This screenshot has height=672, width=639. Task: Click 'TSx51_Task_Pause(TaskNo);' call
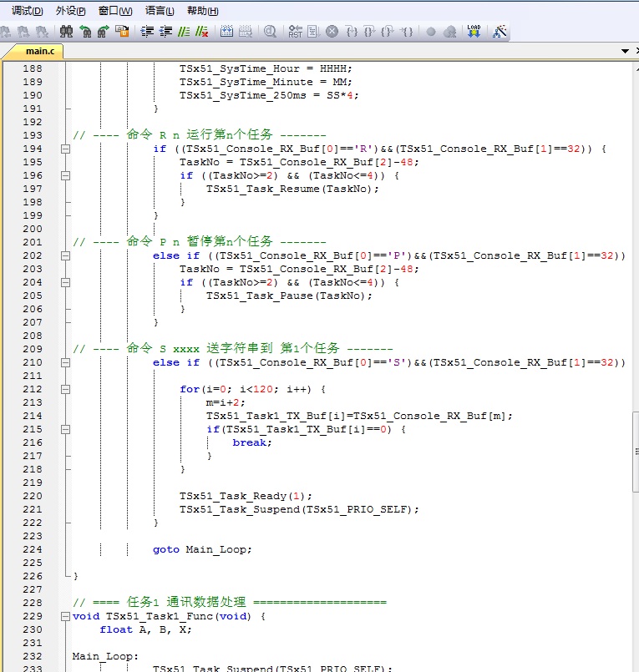coord(289,296)
